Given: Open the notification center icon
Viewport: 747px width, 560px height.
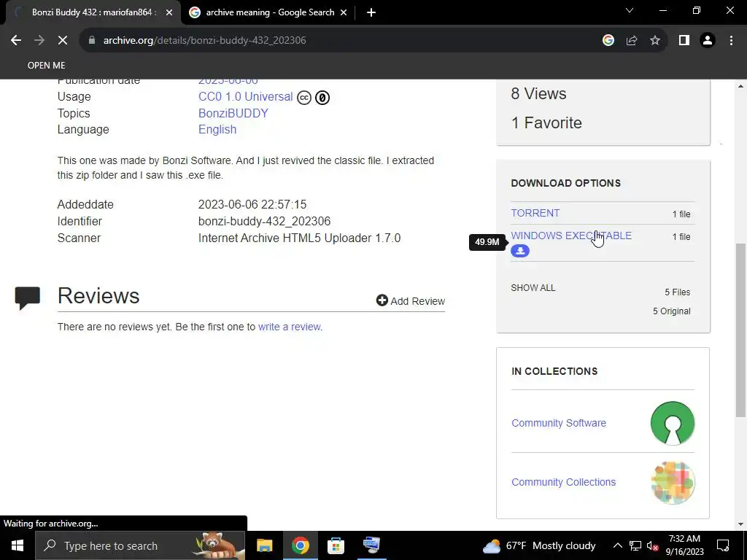Looking at the screenshot, I should pyautogui.click(x=723, y=545).
